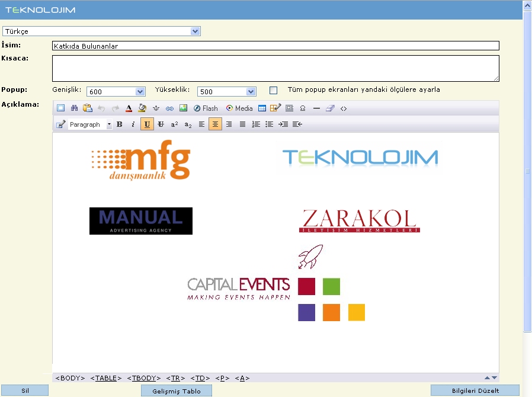Apply subscript formatting
The image size is (532, 397).
188,124
